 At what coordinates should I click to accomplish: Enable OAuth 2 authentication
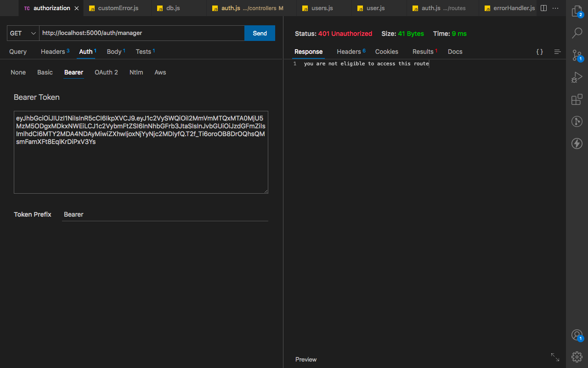(x=106, y=72)
